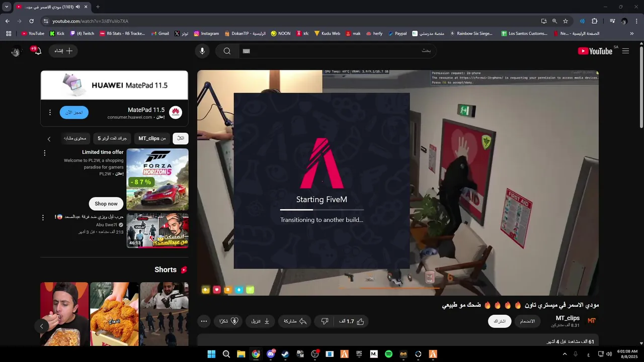Image resolution: width=644 pixels, height=362 pixels.
Task: Open the Rainbow Six Siege bookmark
Action: tap(471, 34)
